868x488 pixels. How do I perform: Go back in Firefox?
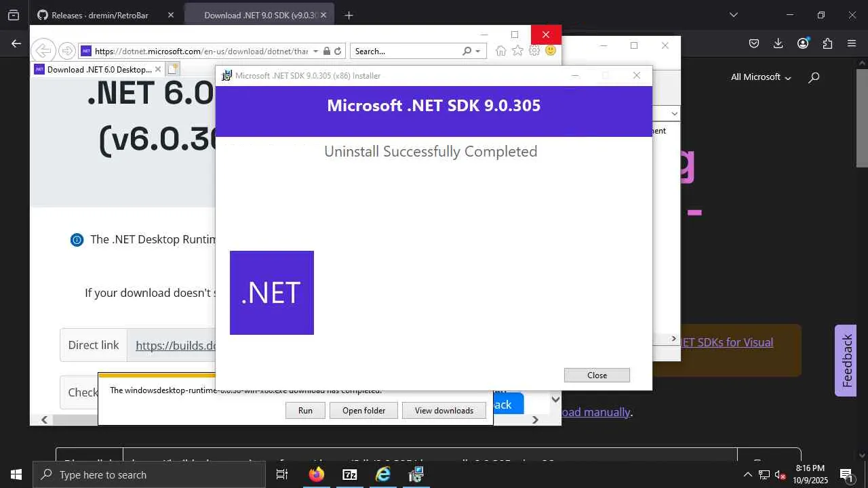tap(16, 43)
